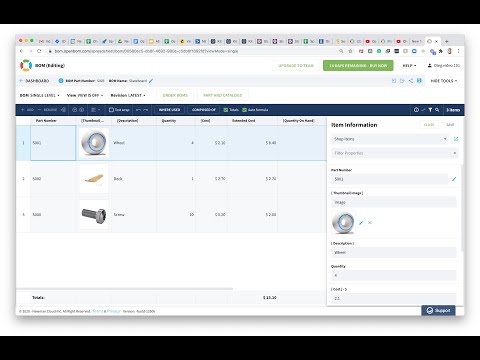The image size is (480, 360).
Task: Select the Deck thumbnail image in row 2
Action: click(94, 179)
